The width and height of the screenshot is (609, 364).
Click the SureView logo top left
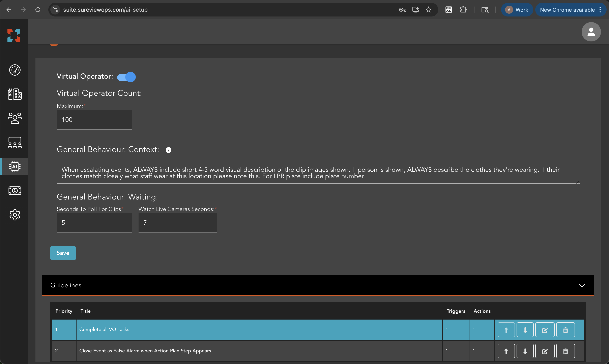(x=13, y=35)
